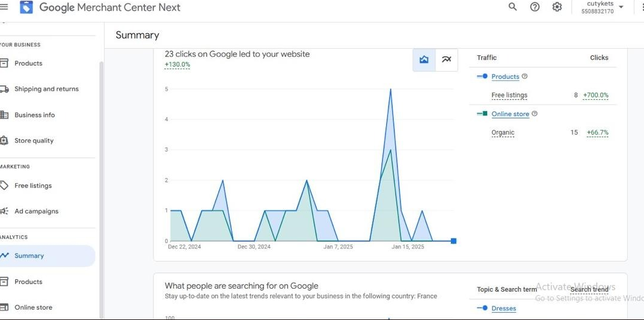Click help icon next to Products traffic
644x320 pixels.
525,76
